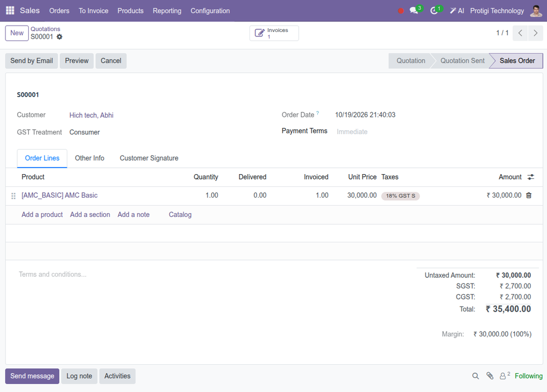
Task: Toggle the Following status
Action: (528, 376)
